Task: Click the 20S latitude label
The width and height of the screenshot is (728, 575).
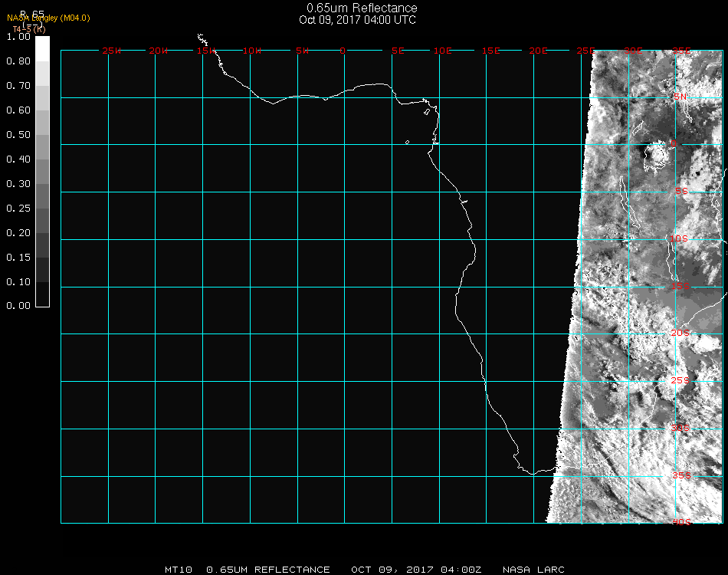Action: tap(680, 333)
